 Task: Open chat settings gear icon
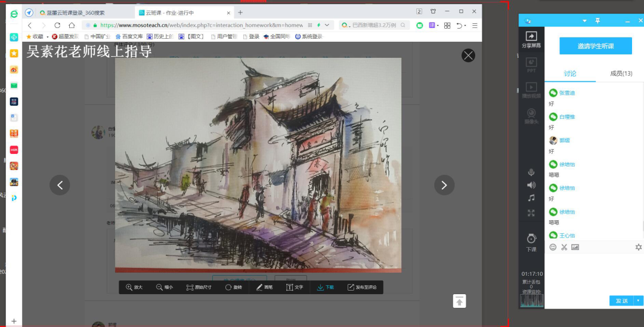(x=638, y=247)
